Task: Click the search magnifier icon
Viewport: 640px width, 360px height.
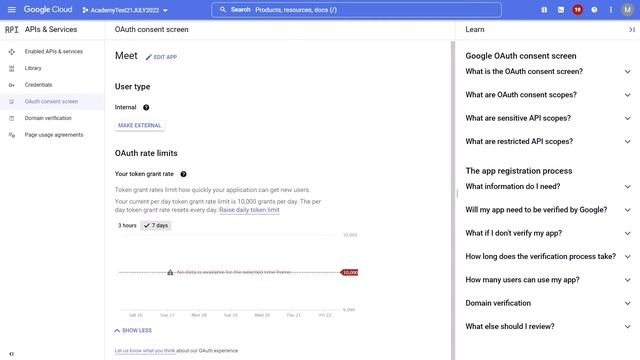Action: (x=222, y=9)
